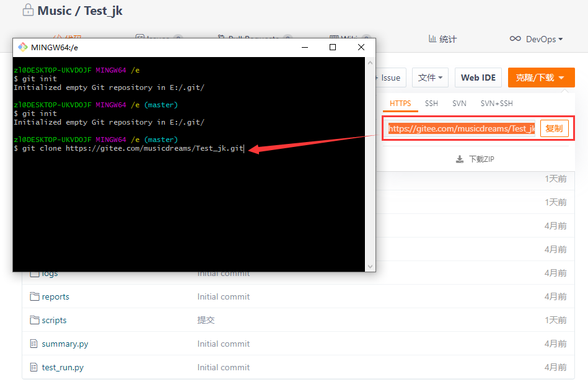Switch to the HTTPS clone tab
This screenshot has height=387, width=588.
400,104
